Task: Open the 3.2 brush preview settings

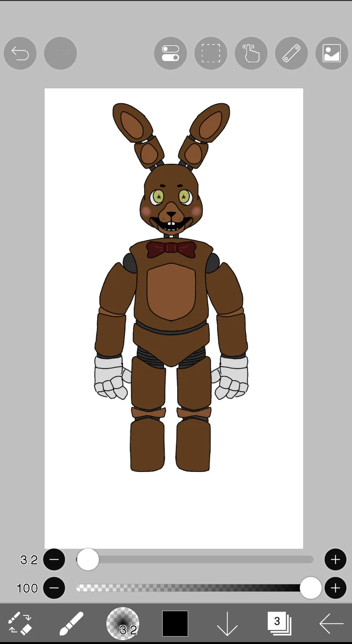Action: point(123,623)
